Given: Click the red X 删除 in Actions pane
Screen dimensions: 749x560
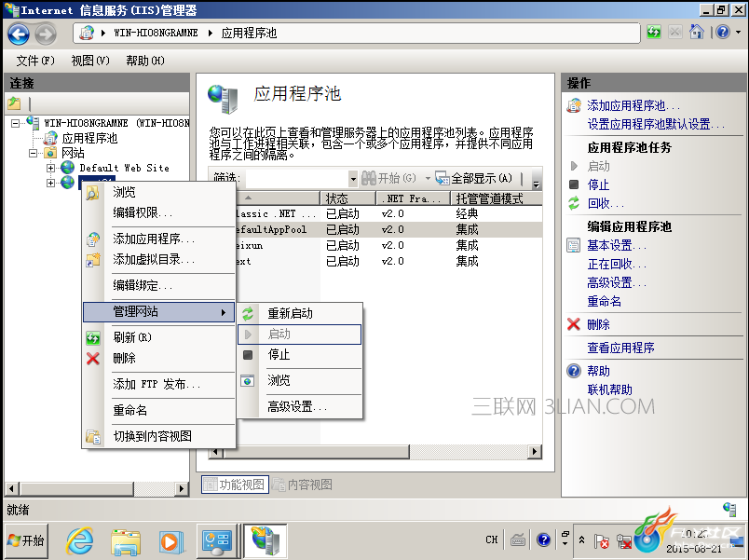Looking at the screenshot, I should tap(574, 324).
